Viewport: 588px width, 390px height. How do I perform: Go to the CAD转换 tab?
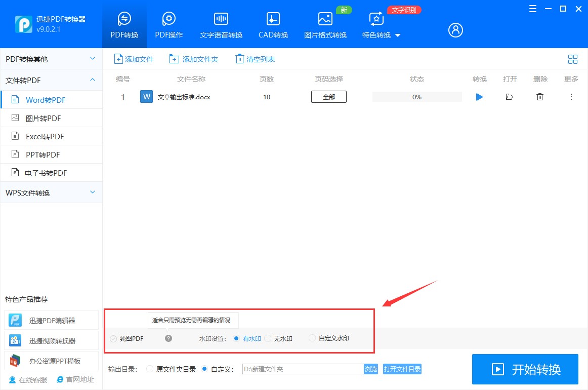(x=273, y=25)
